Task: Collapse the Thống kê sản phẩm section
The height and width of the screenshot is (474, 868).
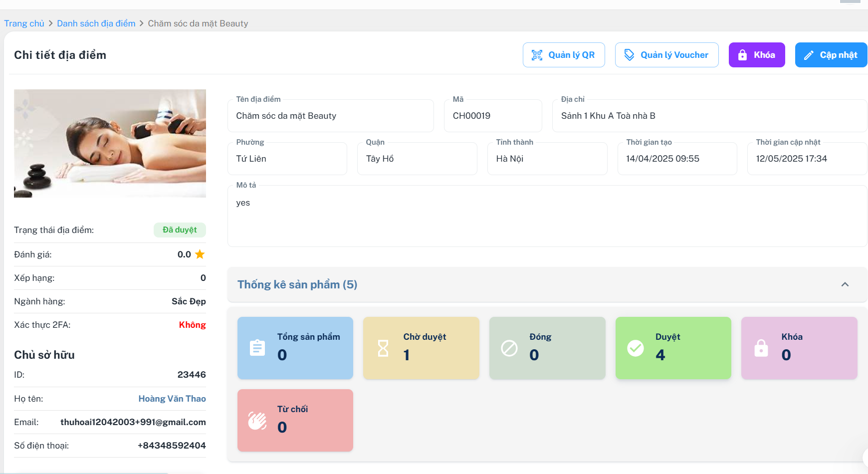Action: [845, 284]
